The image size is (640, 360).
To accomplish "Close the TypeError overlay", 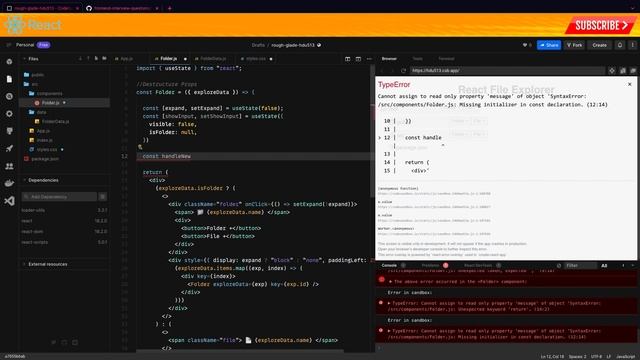I will [629, 84].
